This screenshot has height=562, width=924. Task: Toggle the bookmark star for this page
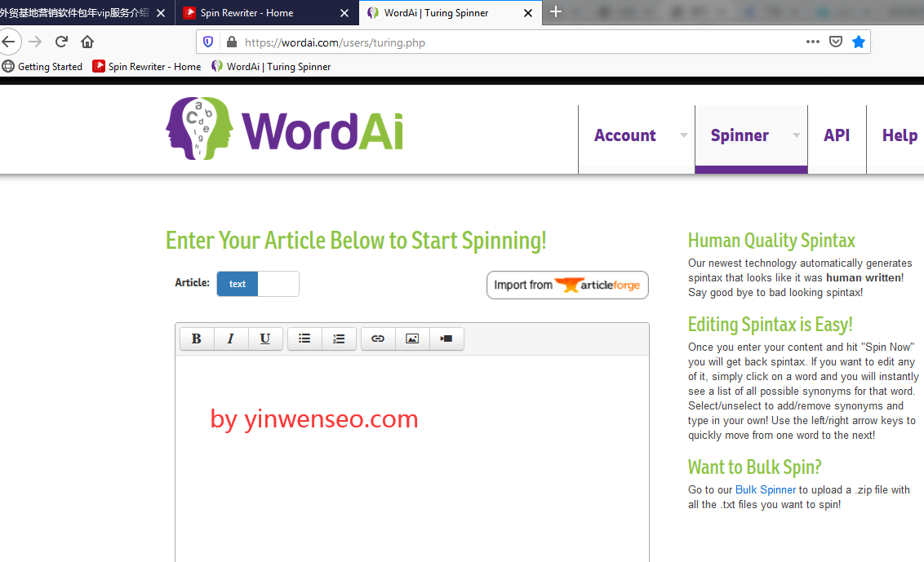(859, 42)
